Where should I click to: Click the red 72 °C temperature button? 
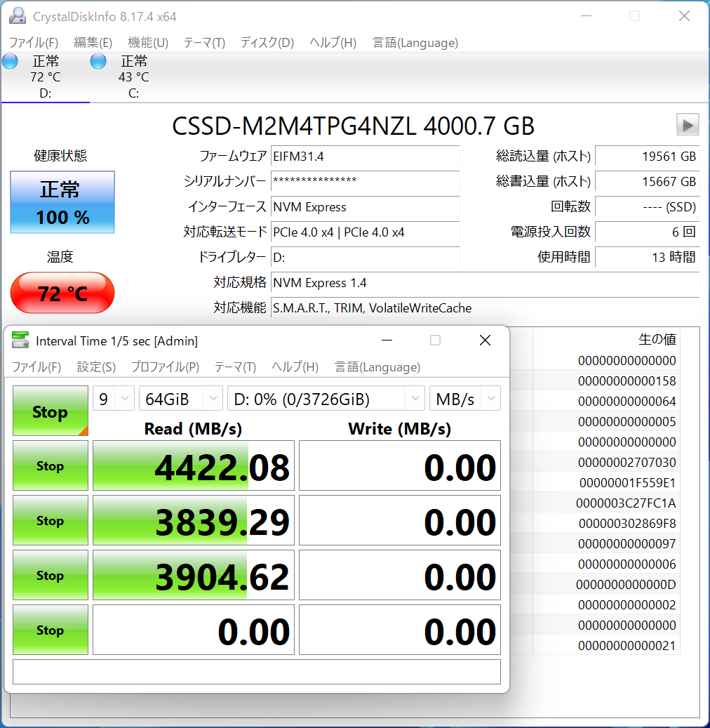point(62,293)
